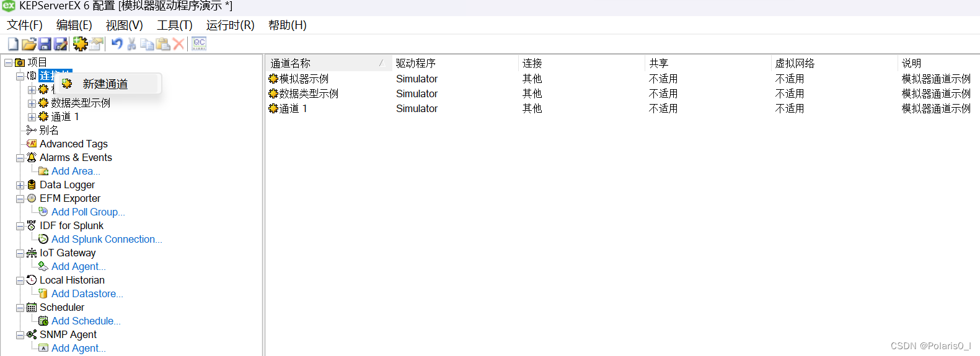
Task: Click the 项目 project folder icon
Action: pyautogui.click(x=20, y=63)
